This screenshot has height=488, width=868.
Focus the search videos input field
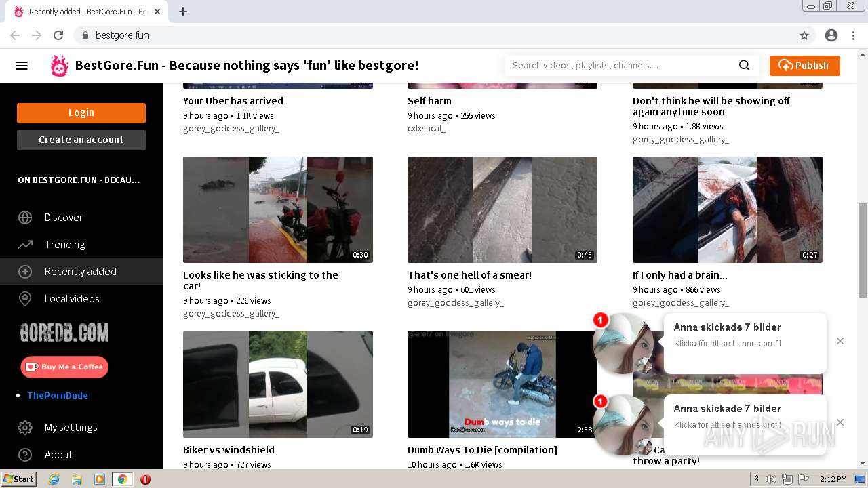(x=621, y=66)
